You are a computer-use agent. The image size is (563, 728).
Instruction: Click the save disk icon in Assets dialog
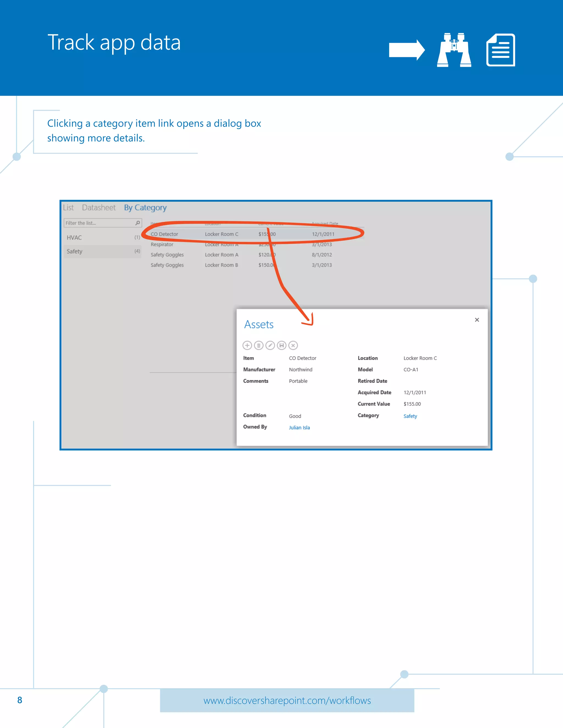click(x=281, y=345)
